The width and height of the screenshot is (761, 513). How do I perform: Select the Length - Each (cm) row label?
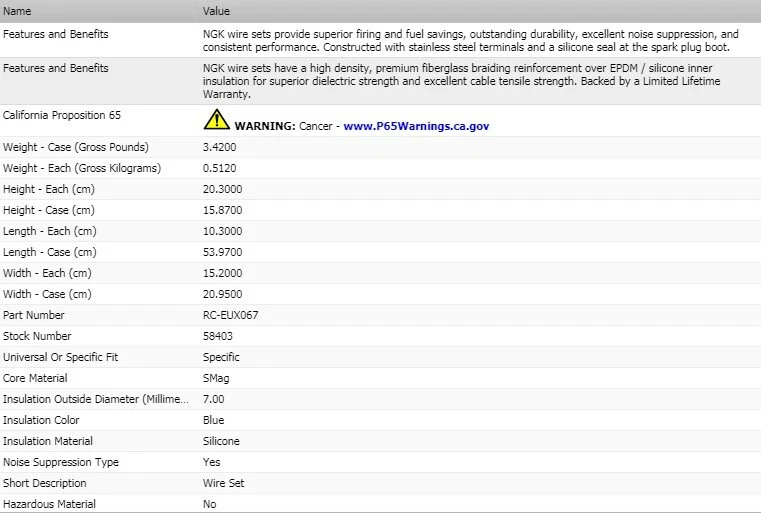tap(50, 231)
